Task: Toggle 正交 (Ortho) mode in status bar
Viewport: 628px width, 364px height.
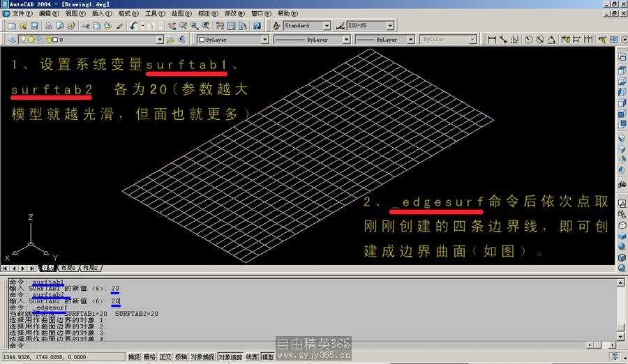Action: pyautogui.click(x=165, y=357)
